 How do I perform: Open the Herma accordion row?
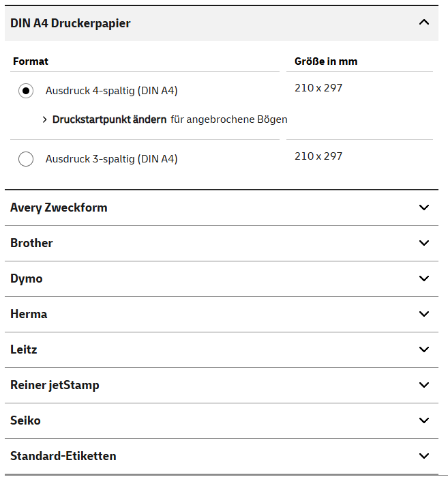tap(222, 314)
